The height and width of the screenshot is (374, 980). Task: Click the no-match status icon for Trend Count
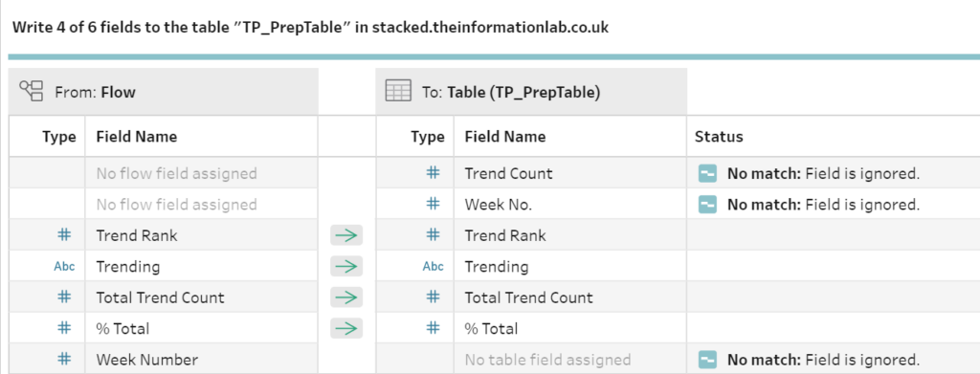[707, 173]
